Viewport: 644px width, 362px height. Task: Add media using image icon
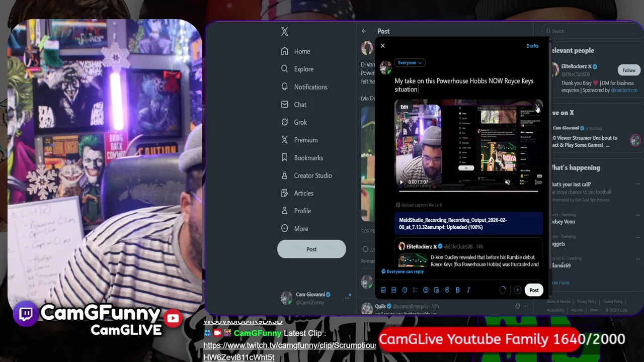point(383,290)
